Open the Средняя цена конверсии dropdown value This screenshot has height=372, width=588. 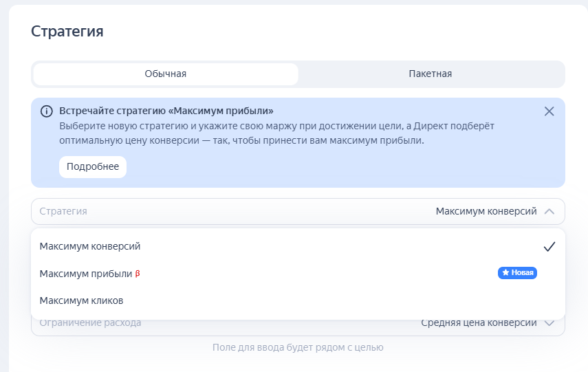click(478, 322)
